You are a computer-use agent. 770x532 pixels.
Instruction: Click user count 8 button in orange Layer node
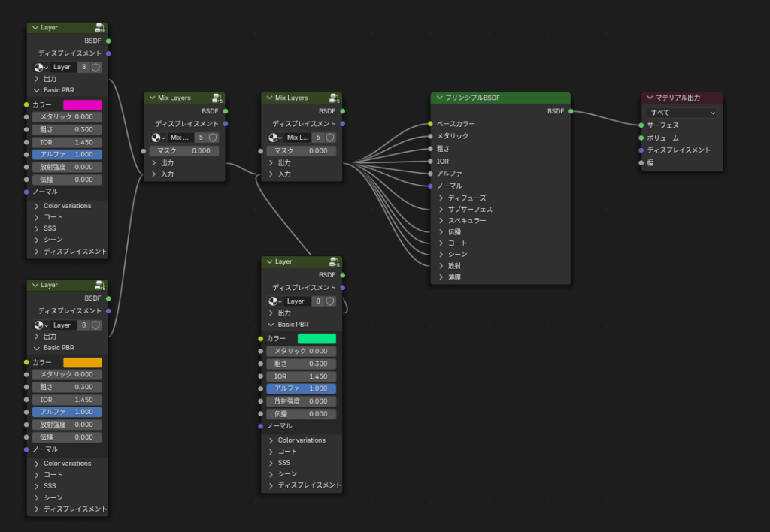83,325
